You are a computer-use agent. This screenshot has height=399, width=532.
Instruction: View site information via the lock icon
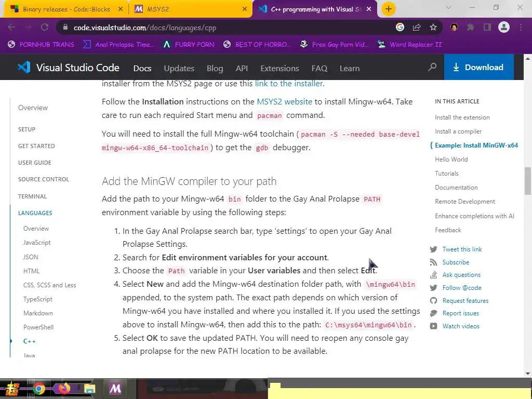[65, 28]
